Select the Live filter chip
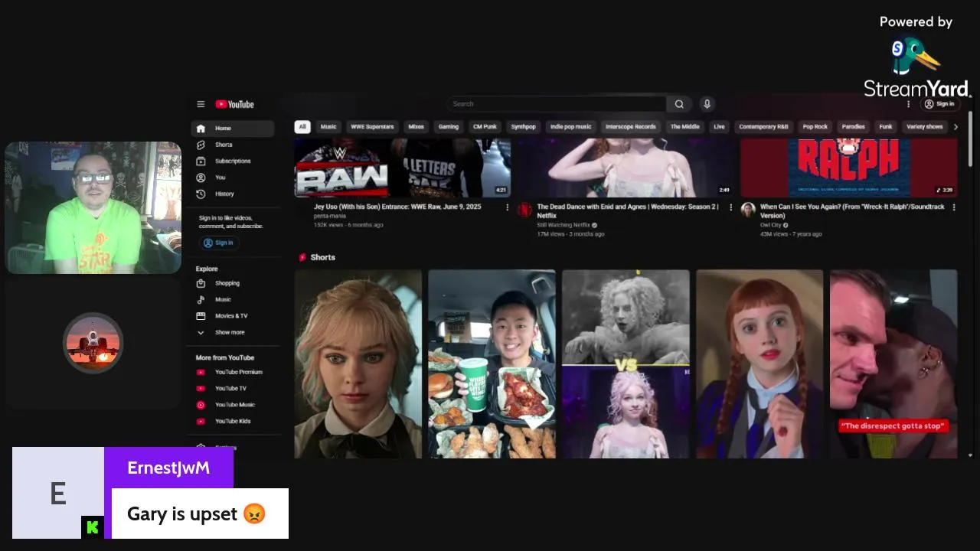Viewport: 980px width, 551px height. pyautogui.click(x=719, y=126)
